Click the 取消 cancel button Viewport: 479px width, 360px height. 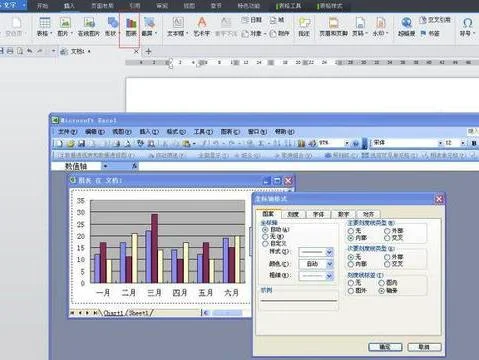424,347
